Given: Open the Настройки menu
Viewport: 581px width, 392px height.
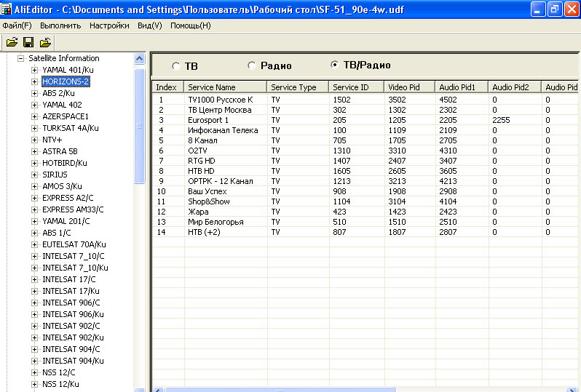Looking at the screenshot, I should tap(109, 25).
